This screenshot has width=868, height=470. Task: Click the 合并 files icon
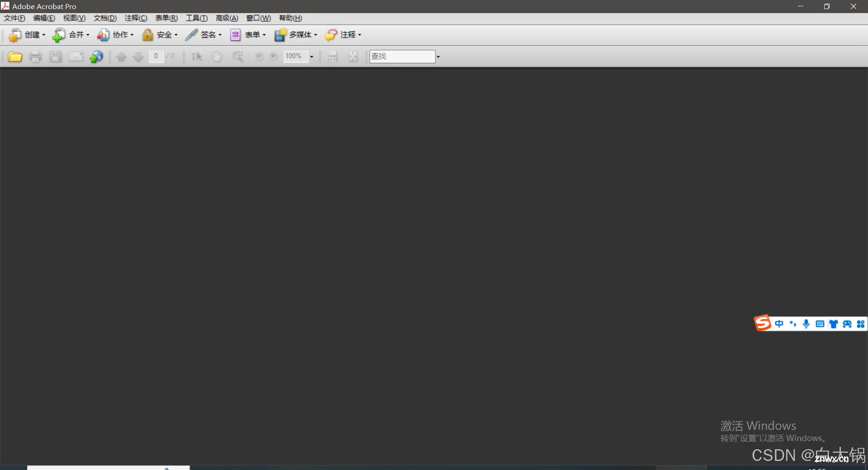coord(59,35)
